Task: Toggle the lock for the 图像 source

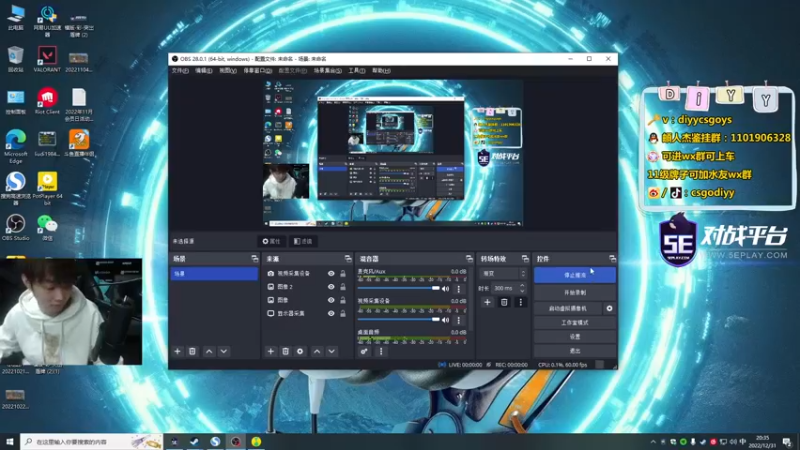Action: (x=343, y=300)
